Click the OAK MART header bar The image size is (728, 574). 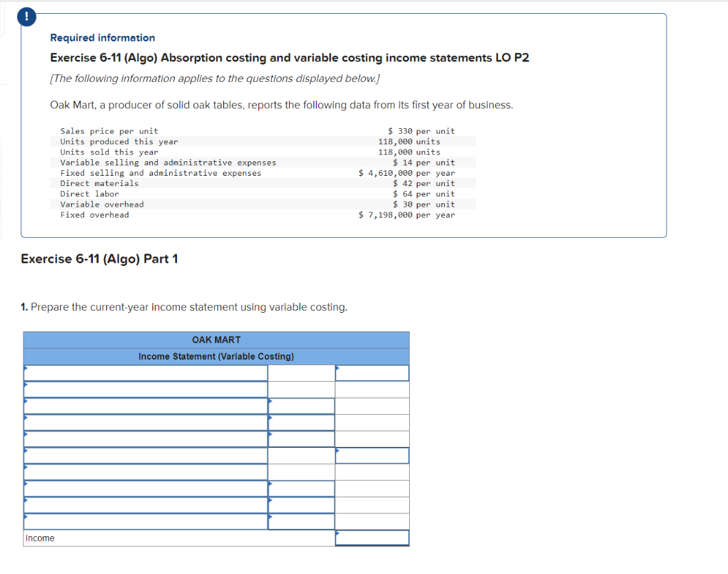pyautogui.click(x=217, y=340)
